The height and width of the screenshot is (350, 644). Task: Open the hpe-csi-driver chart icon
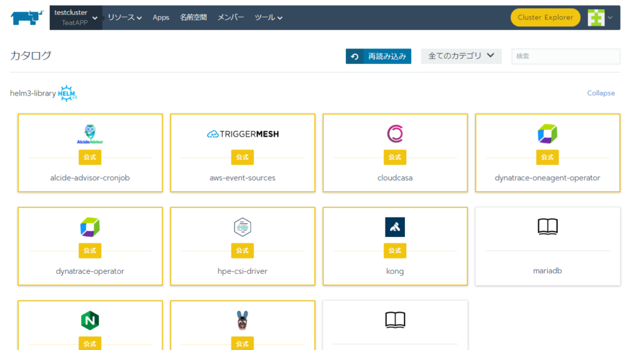point(243,227)
